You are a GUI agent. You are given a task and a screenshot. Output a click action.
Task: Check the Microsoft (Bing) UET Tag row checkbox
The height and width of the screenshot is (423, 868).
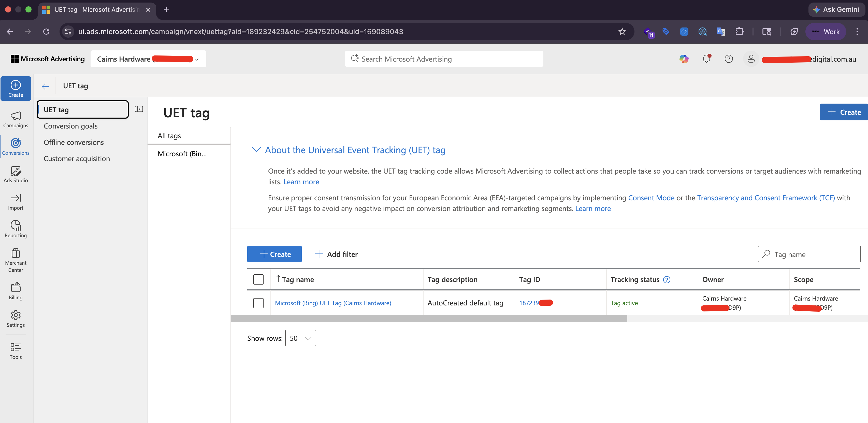(258, 303)
